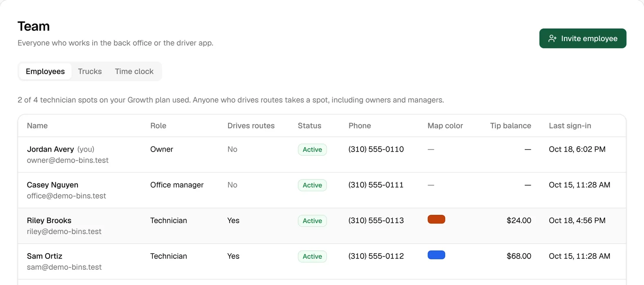This screenshot has height=285, width=644.
Task: Click the add-person icon in Invite employee
Action: [552, 38]
